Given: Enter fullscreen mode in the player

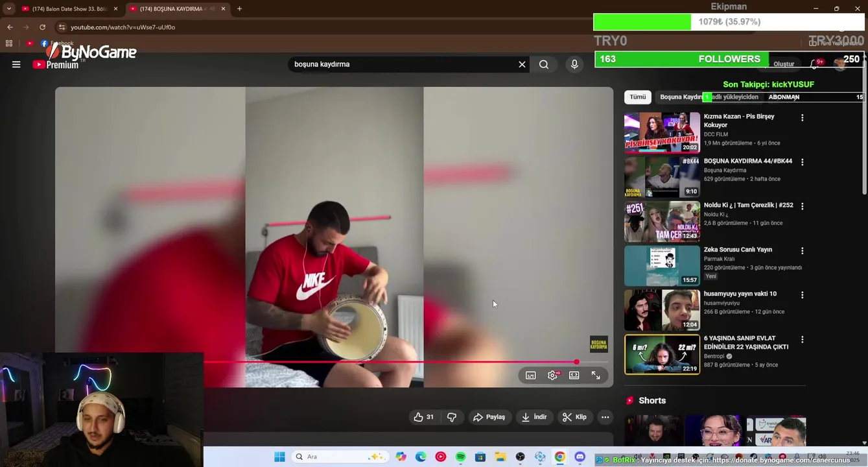Looking at the screenshot, I should (596, 375).
